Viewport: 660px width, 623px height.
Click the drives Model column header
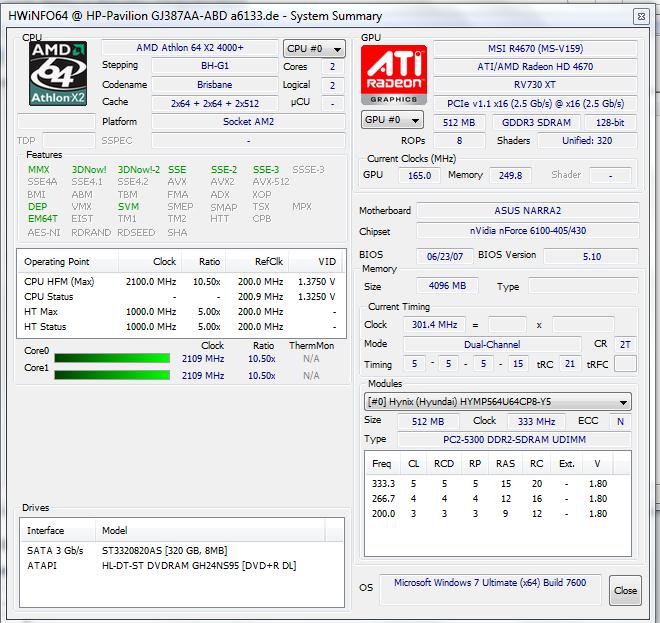coord(210,530)
